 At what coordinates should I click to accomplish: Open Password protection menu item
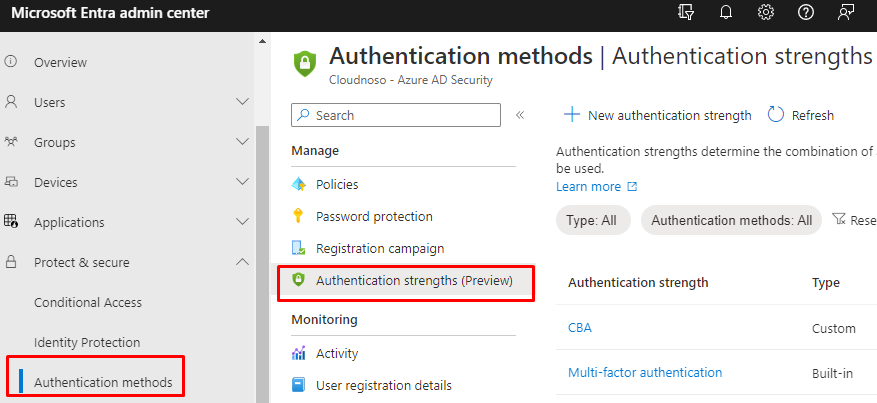click(x=374, y=216)
